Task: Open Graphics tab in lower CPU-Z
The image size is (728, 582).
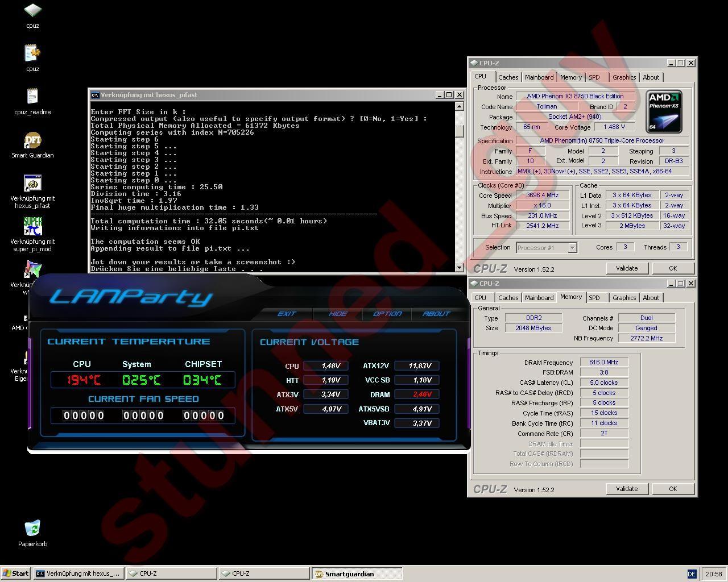Action: pyautogui.click(x=624, y=298)
